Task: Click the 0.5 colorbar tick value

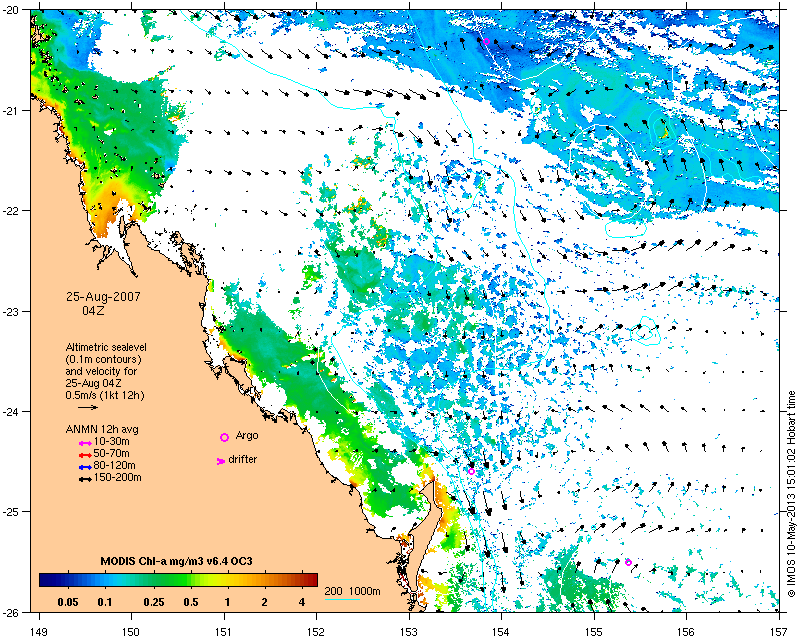Action: point(191,602)
